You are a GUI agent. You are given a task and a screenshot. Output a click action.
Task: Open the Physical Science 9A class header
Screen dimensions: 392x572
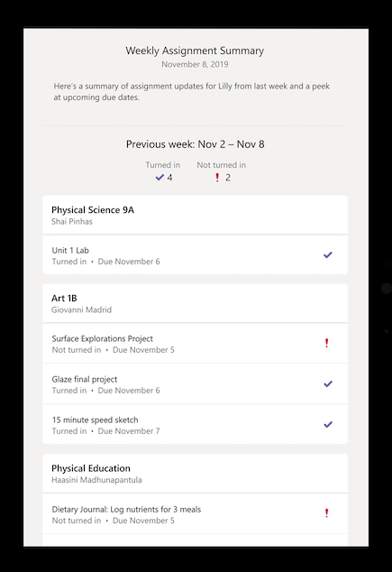[x=196, y=215]
